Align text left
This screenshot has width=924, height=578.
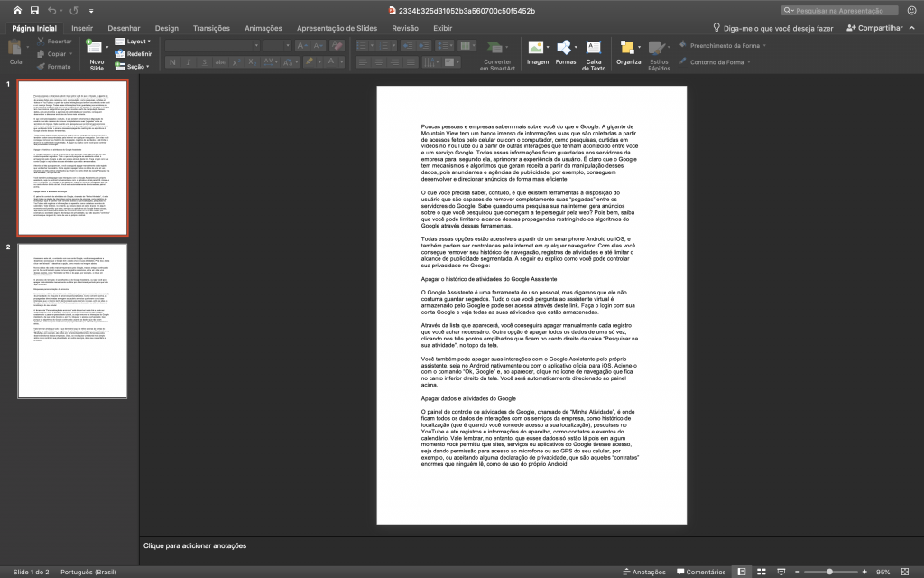point(363,62)
